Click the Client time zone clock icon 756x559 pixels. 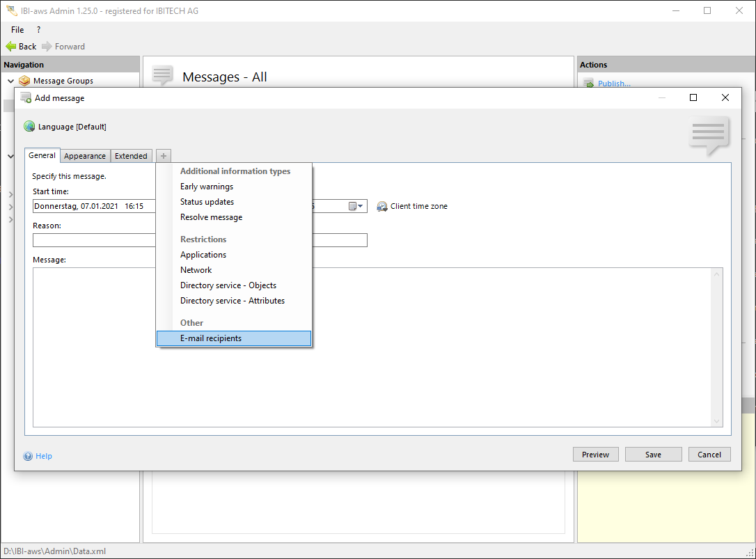[x=382, y=207]
